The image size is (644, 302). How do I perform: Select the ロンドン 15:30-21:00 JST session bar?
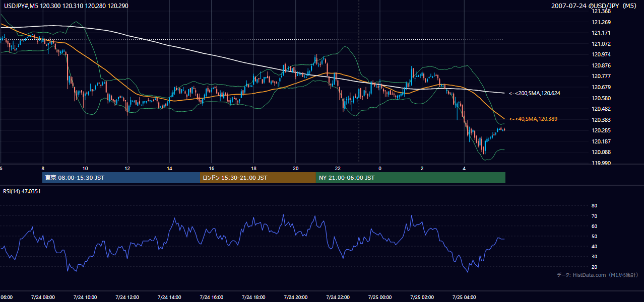[x=258, y=178]
